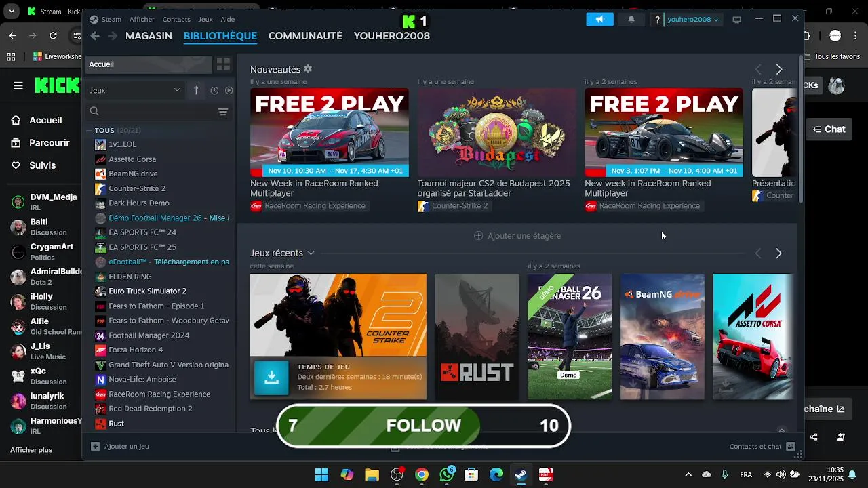Open Microsoft Edge from taskbar
The image size is (868, 488).
496,474
